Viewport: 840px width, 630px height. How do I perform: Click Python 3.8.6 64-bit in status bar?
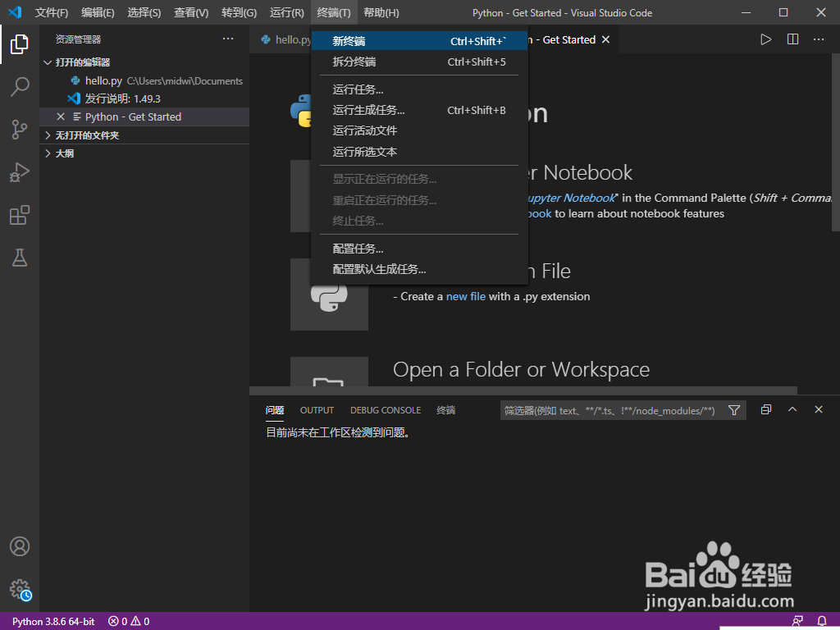pos(52,621)
